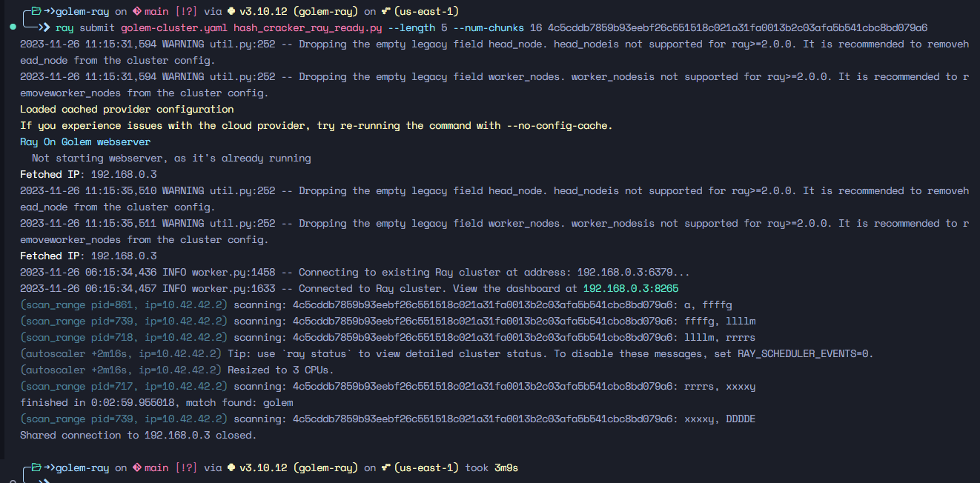980x483 pixels.
Task: Click 'took 3m9s' in the bottom prompt
Action: (491, 468)
